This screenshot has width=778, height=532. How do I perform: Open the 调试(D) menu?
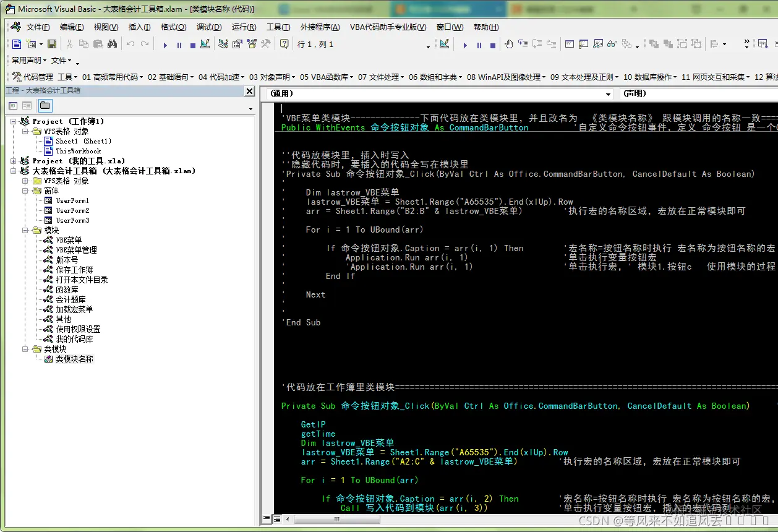(209, 27)
